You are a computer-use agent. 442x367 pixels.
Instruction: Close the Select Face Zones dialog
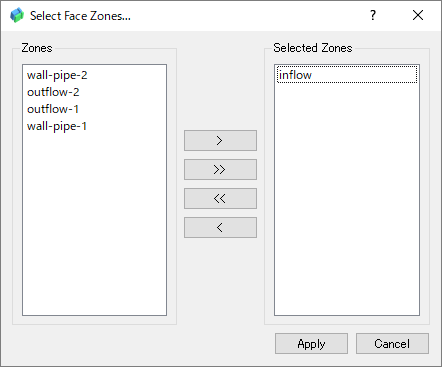[418, 15]
